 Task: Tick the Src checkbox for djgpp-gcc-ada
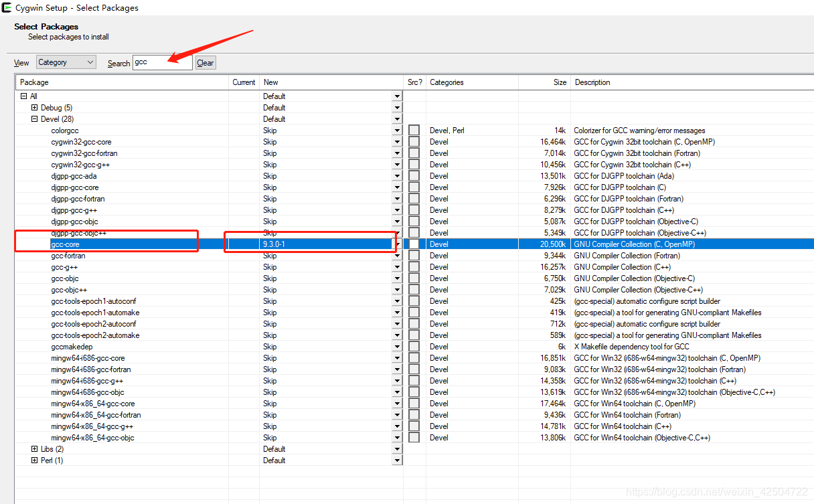(x=414, y=176)
